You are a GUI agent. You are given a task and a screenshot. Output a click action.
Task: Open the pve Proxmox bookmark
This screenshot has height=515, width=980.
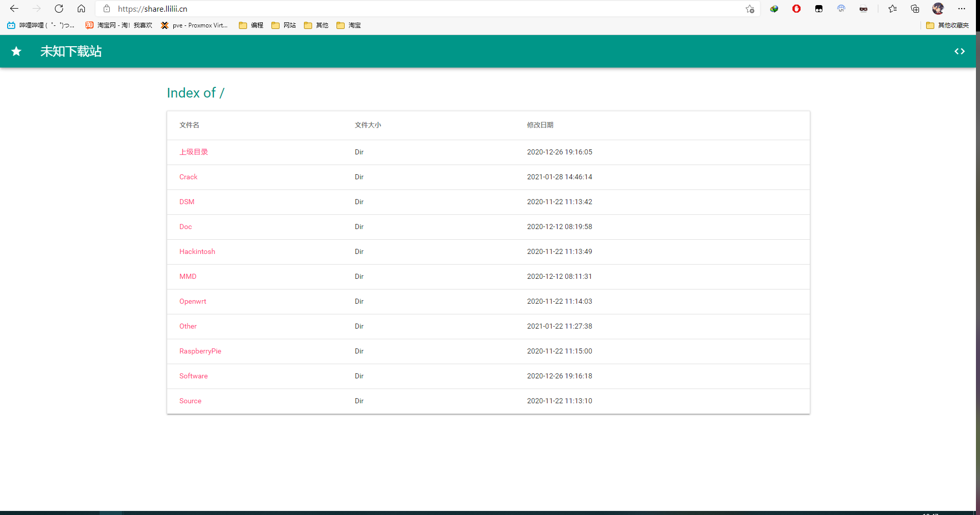coord(194,25)
